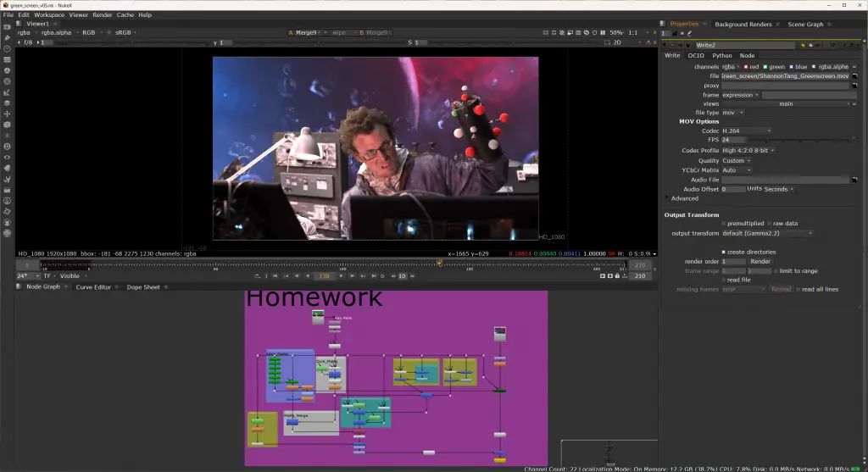
Task: Toggle the blue channel checkbox
Action: point(791,67)
